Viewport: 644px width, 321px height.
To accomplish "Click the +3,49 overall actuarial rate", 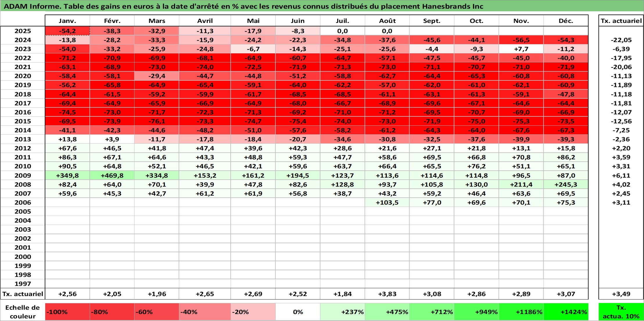I will coord(621,294).
